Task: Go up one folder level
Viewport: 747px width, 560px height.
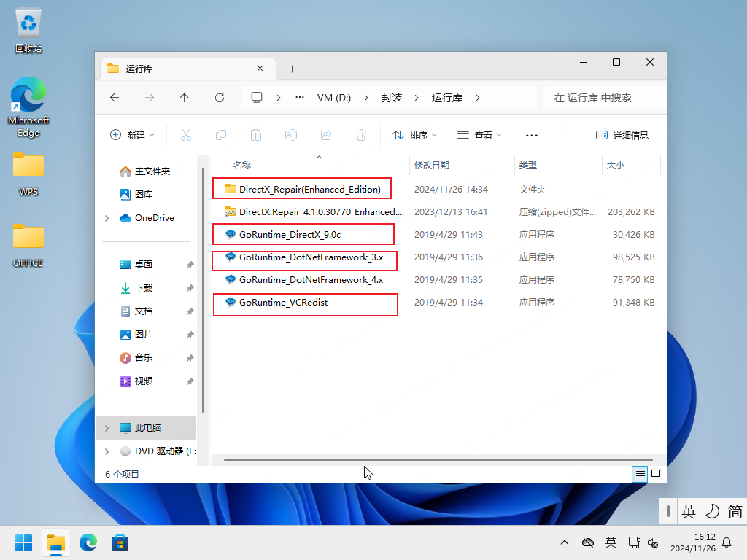Action: (185, 98)
